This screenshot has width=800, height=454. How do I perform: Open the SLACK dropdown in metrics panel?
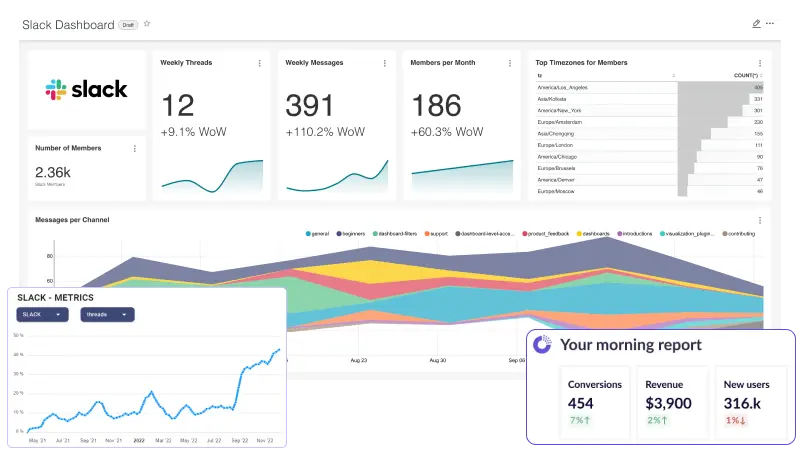(42, 315)
